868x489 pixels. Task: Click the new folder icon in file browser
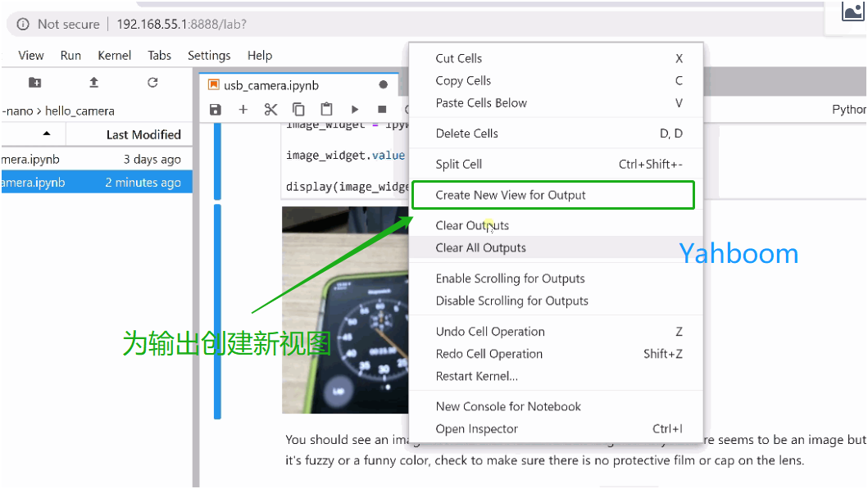coord(34,83)
